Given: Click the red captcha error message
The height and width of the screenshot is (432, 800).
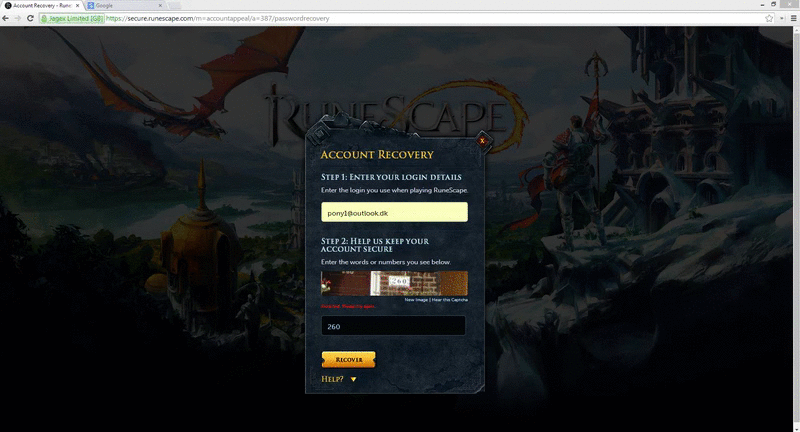Looking at the screenshot, I should click(348, 307).
